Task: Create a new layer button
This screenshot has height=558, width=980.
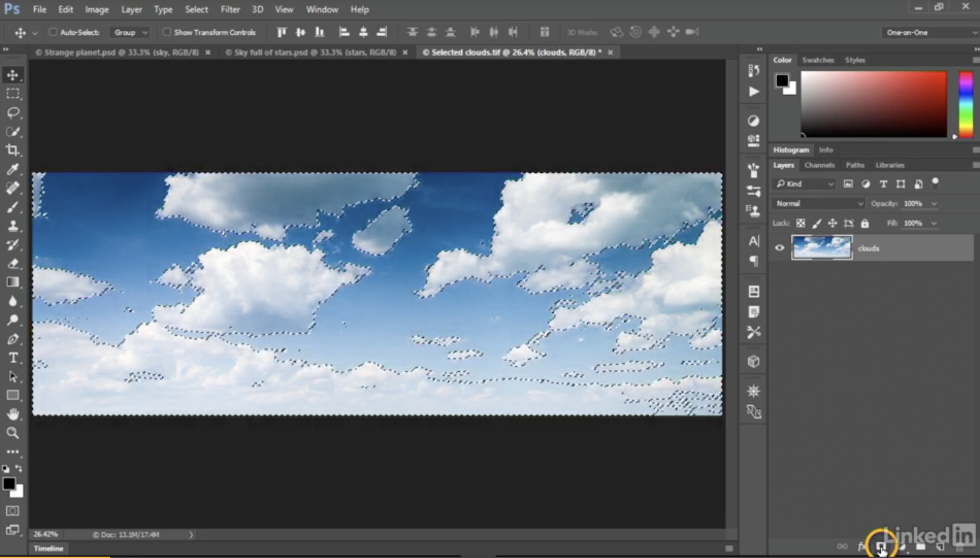Action: pyautogui.click(x=940, y=546)
